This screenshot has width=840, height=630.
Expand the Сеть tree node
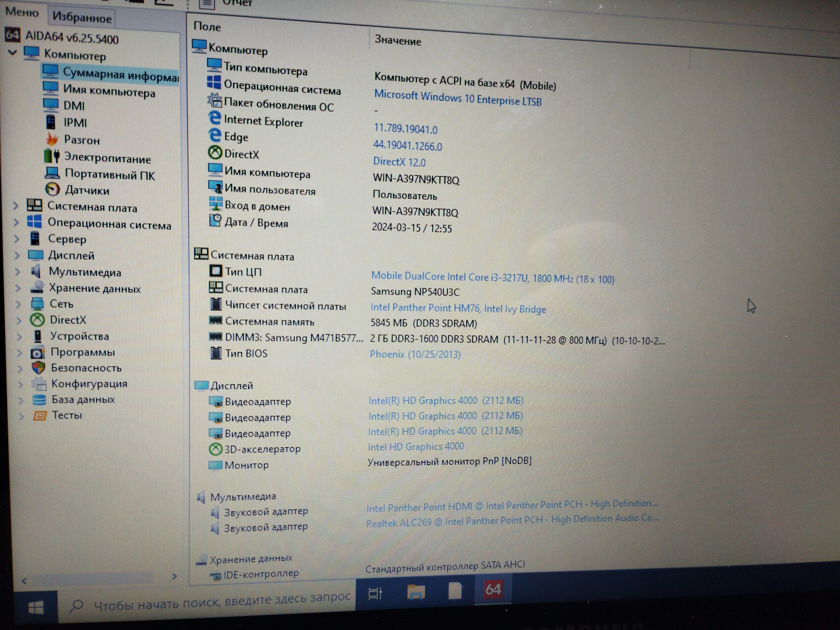pos(19,304)
